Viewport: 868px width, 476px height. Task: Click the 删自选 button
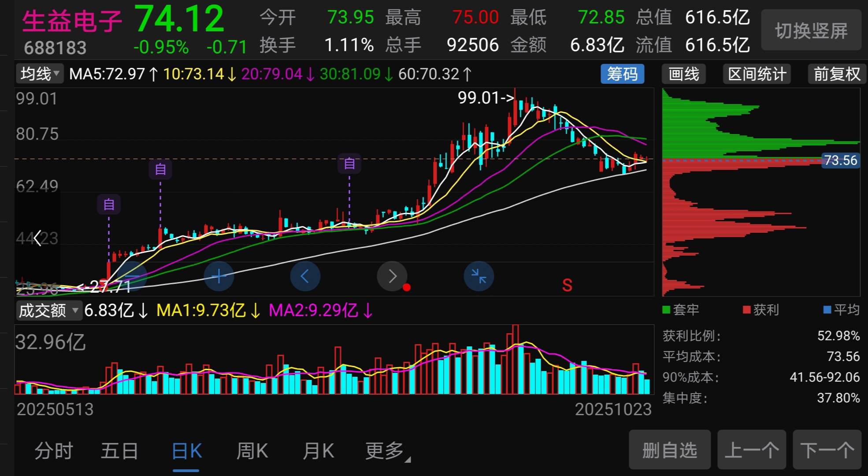coord(669,450)
